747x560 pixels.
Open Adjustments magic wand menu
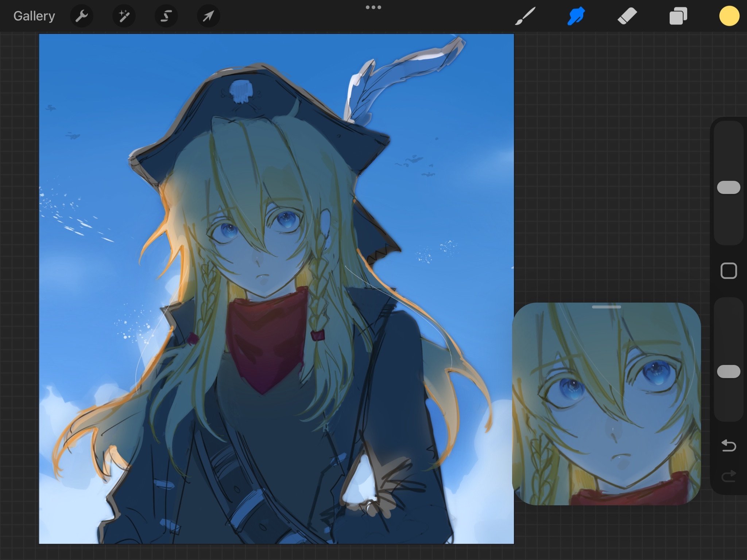(124, 16)
